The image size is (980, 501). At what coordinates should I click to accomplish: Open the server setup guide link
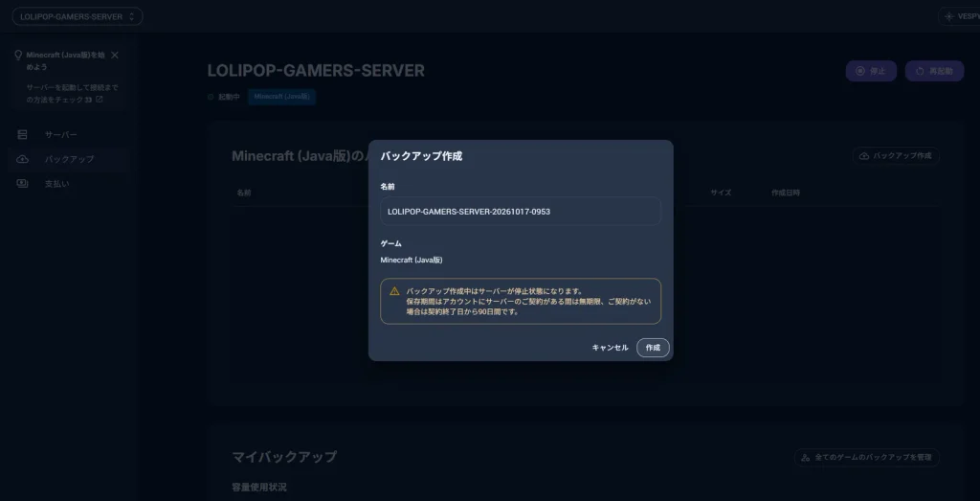[x=72, y=93]
